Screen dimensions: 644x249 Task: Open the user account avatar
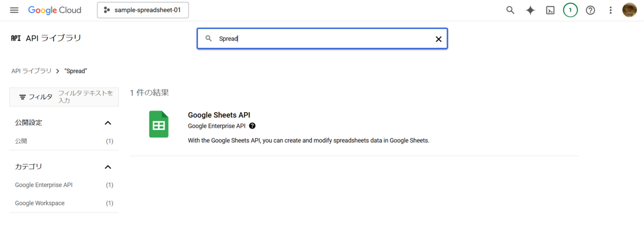click(x=630, y=10)
